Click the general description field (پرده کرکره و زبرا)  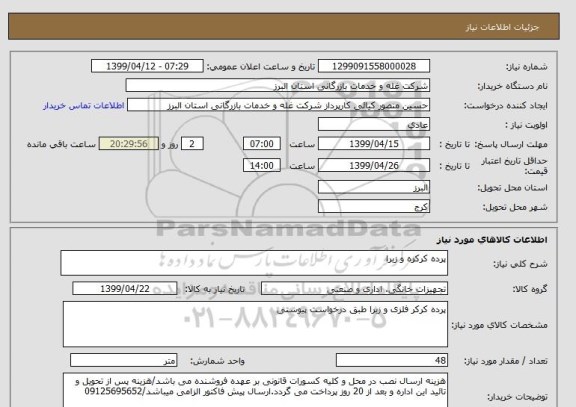(254, 263)
